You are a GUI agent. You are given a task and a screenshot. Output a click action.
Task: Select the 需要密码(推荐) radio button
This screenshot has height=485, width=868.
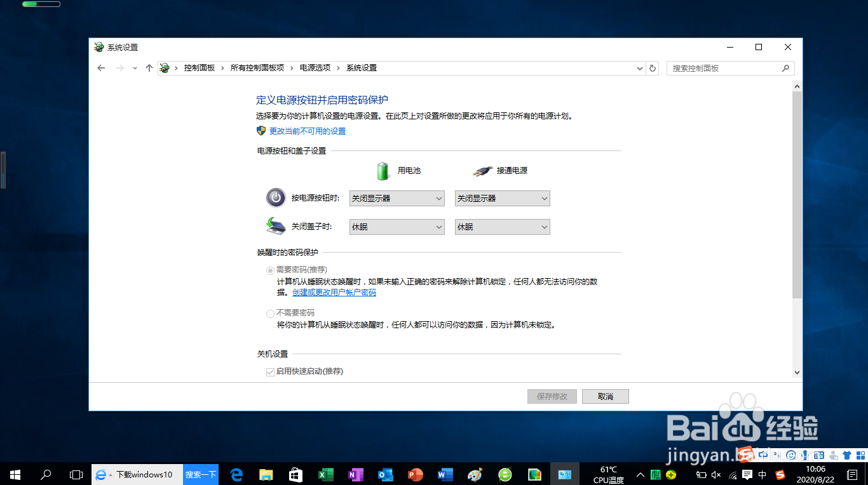[x=270, y=270]
